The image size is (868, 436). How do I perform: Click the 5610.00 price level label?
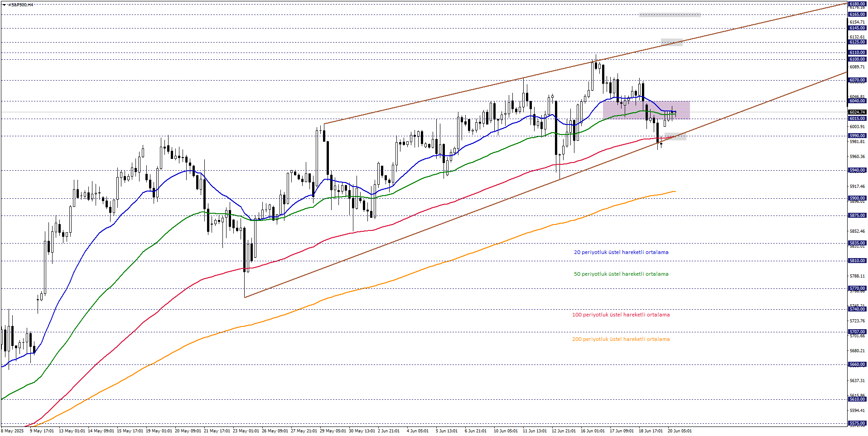coord(857,399)
